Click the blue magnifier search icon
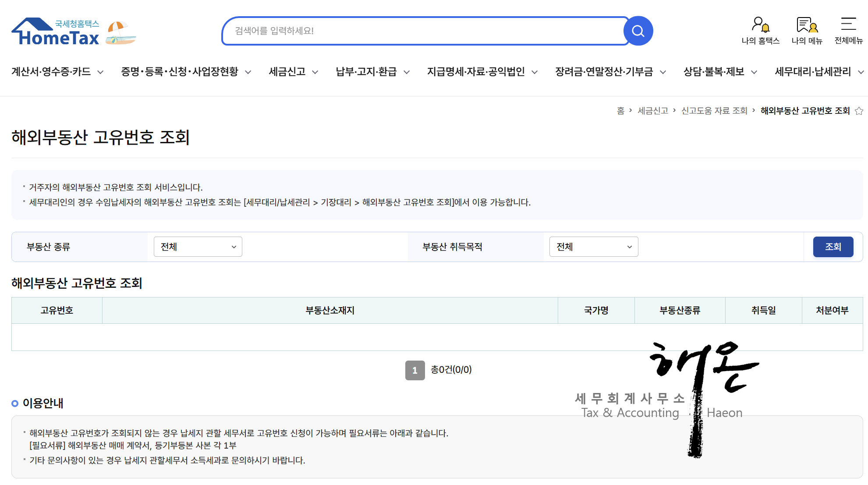 (638, 31)
